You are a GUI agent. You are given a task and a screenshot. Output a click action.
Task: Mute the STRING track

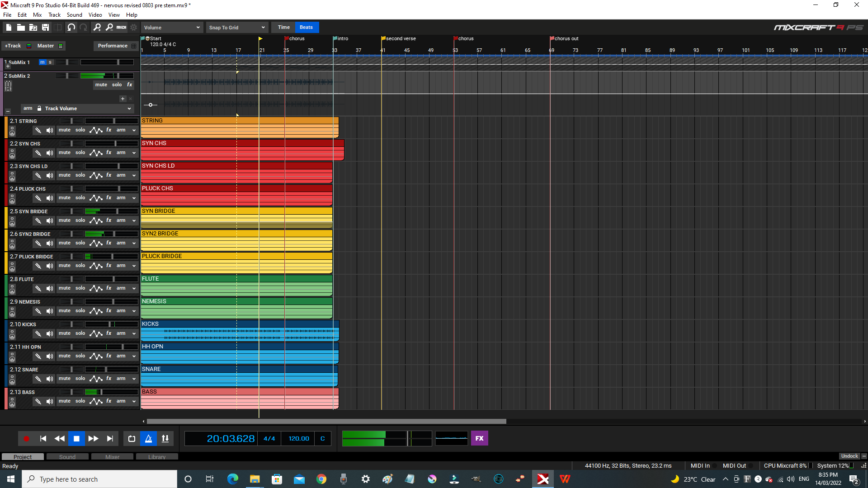click(x=65, y=130)
